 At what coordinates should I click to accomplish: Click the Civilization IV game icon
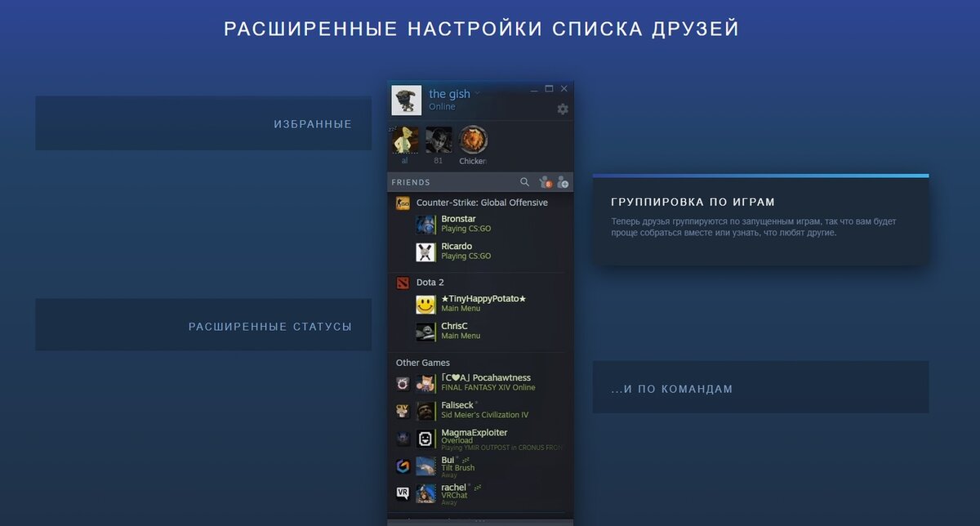point(403,411)
